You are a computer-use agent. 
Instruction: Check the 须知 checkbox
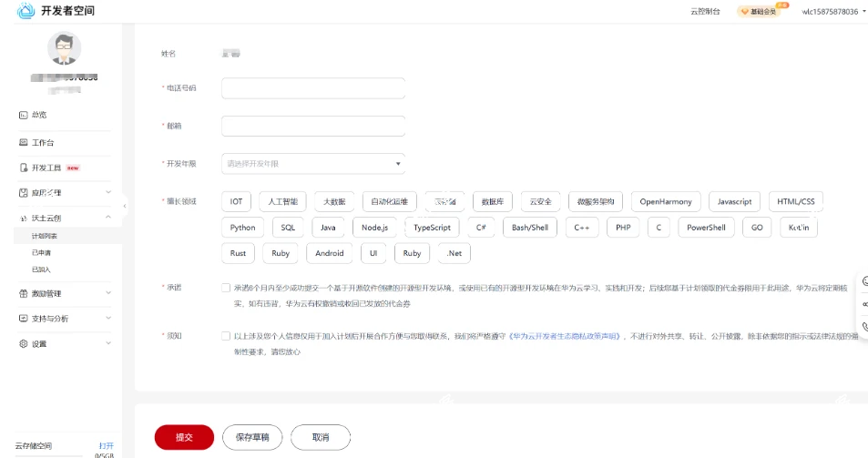[226, 336]
